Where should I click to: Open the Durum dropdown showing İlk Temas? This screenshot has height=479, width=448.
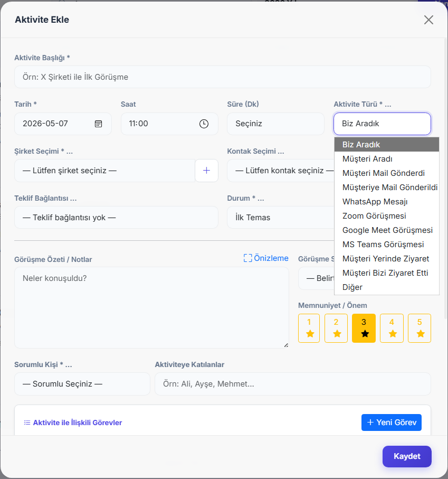tap(281, 218)
